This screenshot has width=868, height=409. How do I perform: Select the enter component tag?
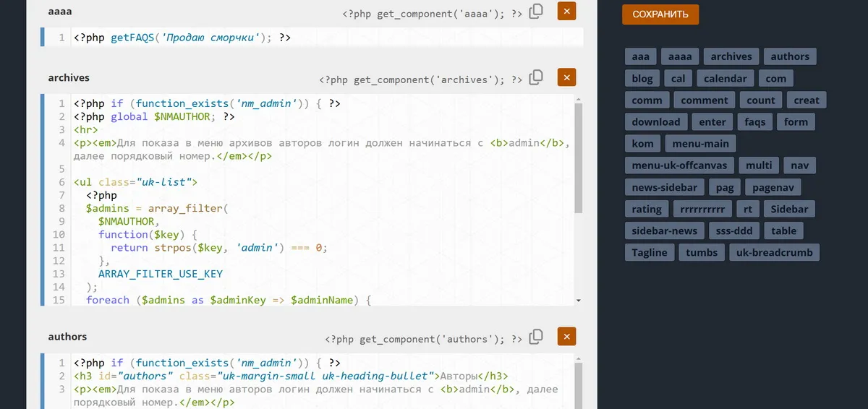(x=712, y=122)
